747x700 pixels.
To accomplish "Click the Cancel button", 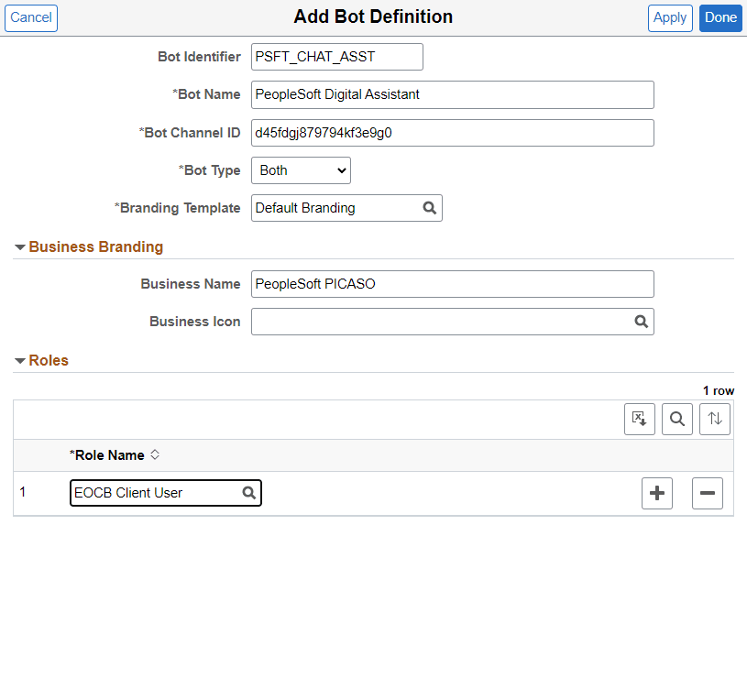I will coord(31,18).
